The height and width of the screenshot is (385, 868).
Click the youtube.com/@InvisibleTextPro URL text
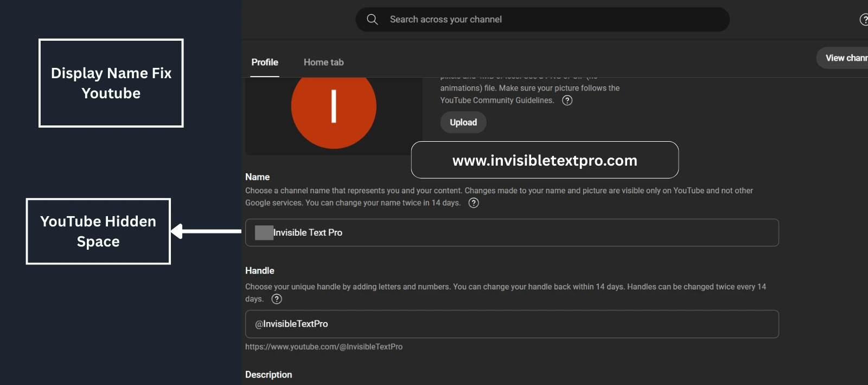(x=324, y=347)
